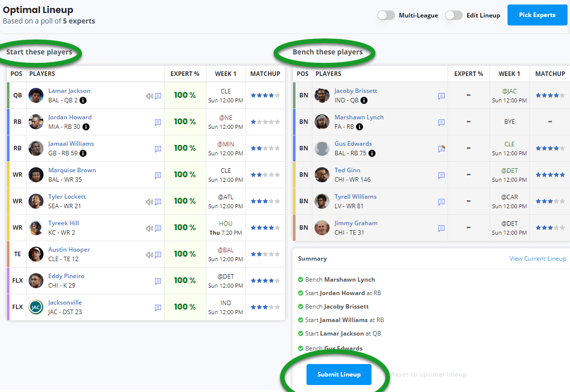This screenshot has height=392, width=570.
Task: Open Jordan Howard player link
Action: (x=70, y=117)
